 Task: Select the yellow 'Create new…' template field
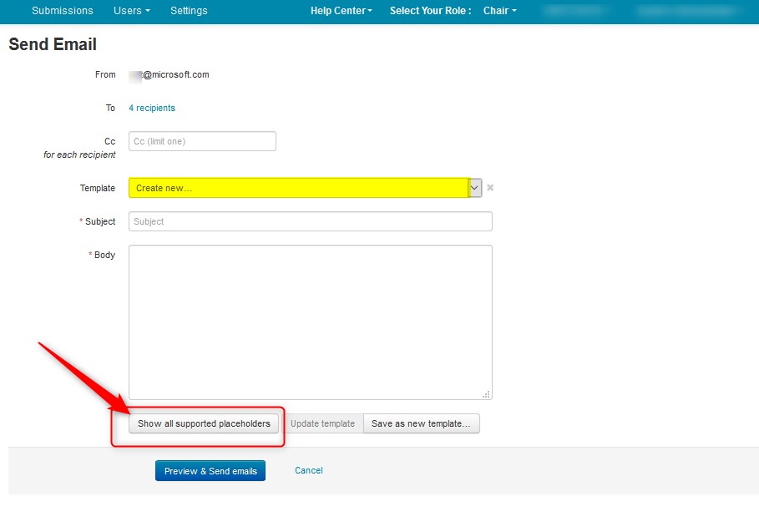tap(298, 188)
